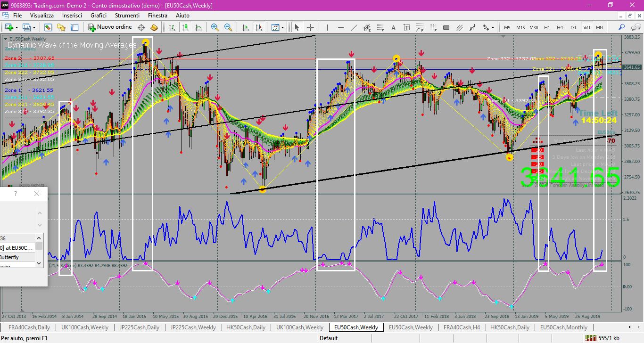Switch to M15 timeframe
The width and height of the screenshot is (644, 343).
(520, 27)
